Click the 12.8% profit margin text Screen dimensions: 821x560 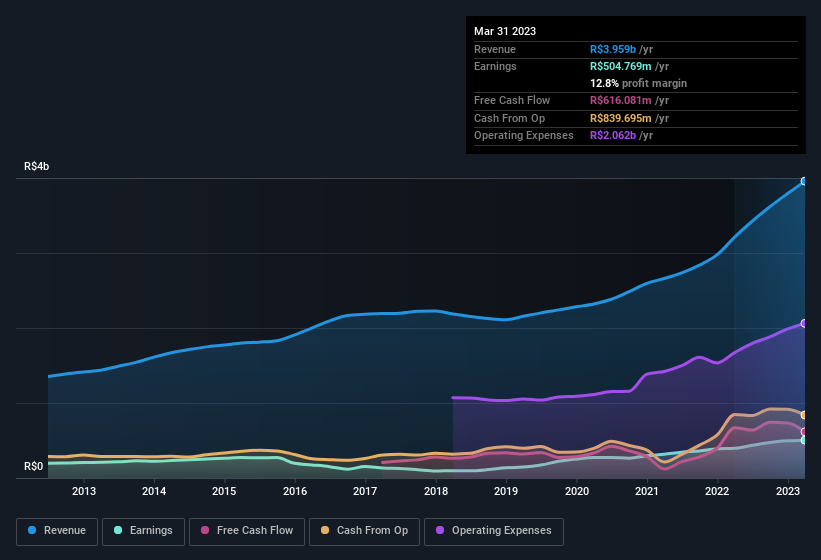click(638, 83)
